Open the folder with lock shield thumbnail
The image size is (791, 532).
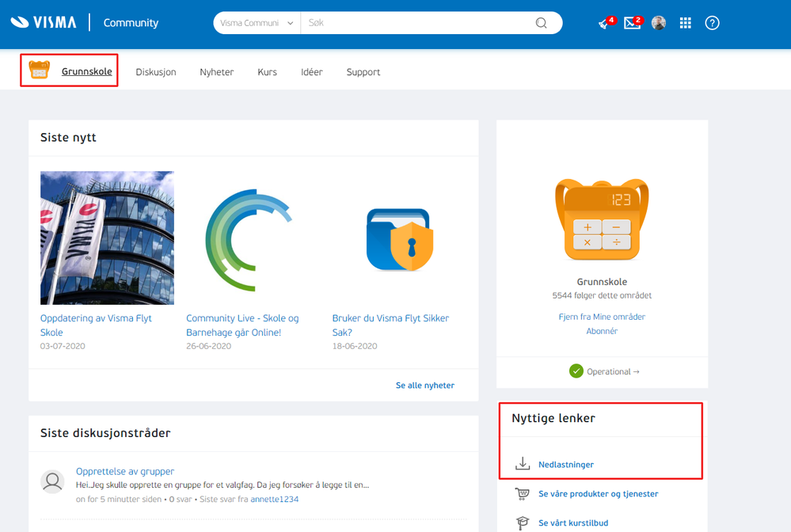pyautogui.click(x=400, y=240)
